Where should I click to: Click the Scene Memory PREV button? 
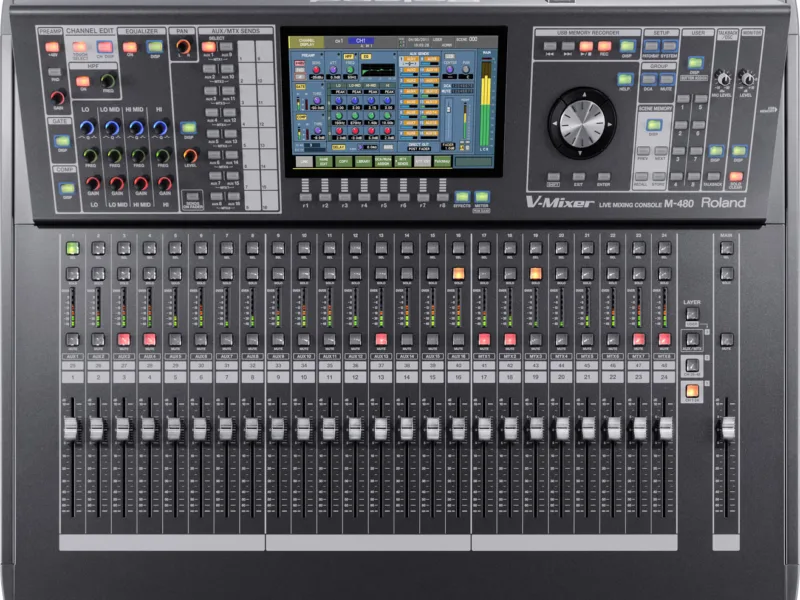pos(643,151)
